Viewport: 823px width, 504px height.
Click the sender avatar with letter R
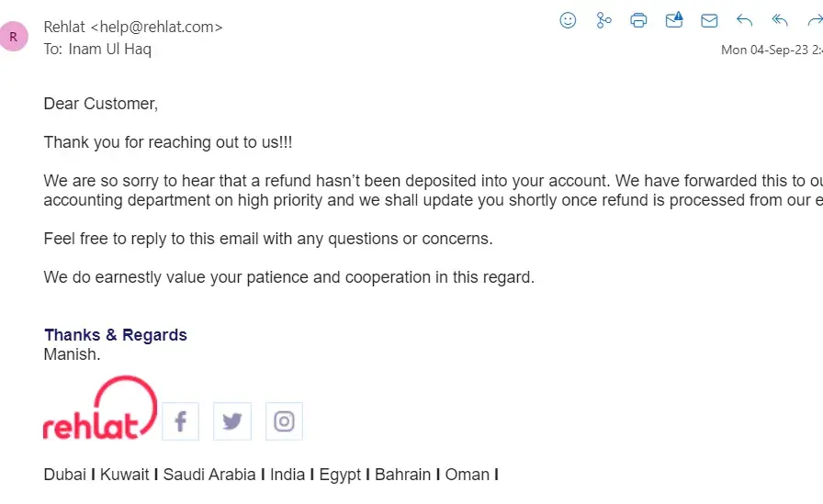[x=14, y=37]
